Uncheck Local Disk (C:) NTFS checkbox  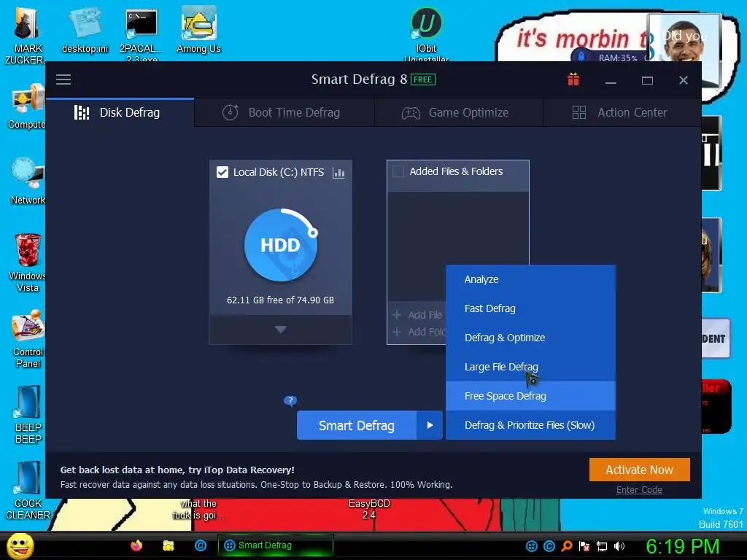[x=222, y=172]
